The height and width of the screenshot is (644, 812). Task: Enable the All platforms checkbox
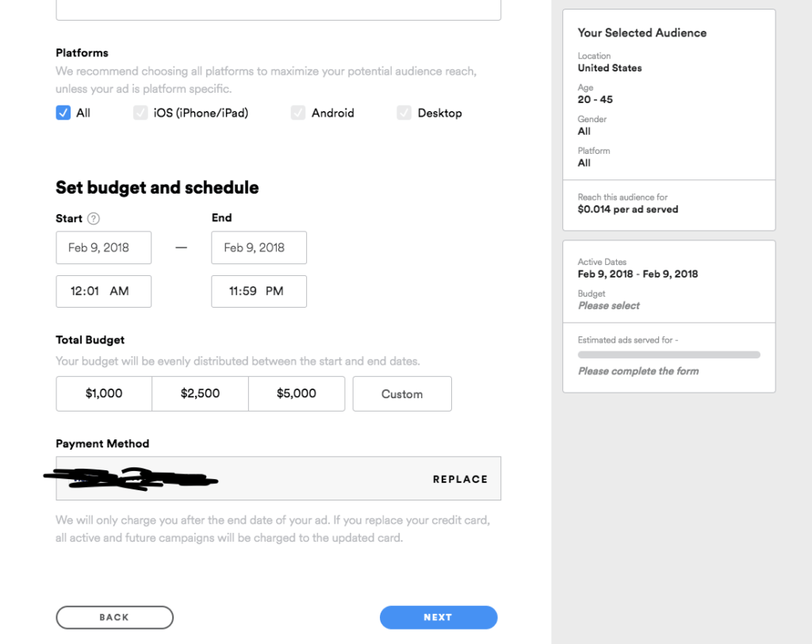(63, 113)
